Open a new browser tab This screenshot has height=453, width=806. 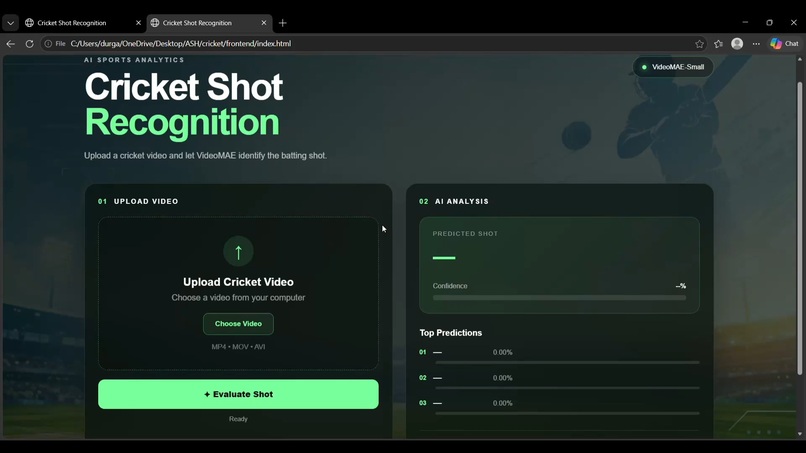point(283,23)
